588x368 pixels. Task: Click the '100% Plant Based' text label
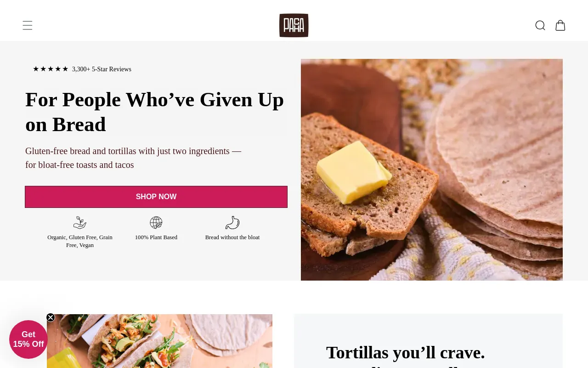tap(156, 237)
